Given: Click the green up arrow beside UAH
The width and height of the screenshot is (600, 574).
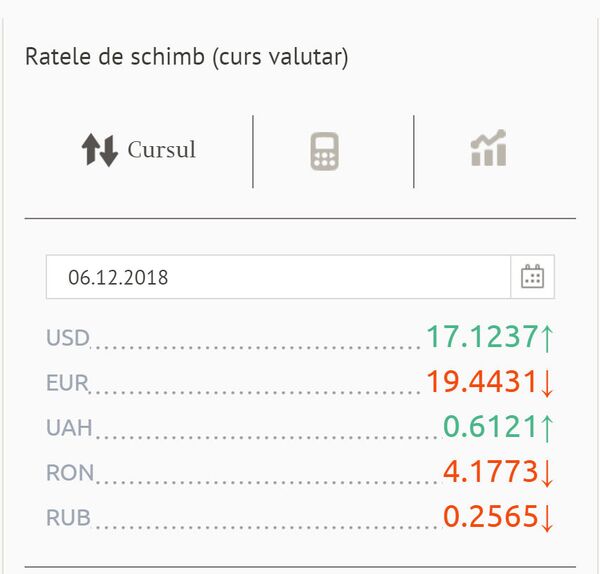Looking at the screenshot, I should [546, 427].
